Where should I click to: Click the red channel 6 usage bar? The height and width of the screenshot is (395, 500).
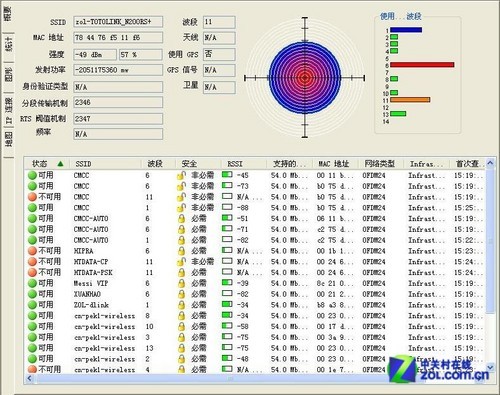tap(422, 65)
